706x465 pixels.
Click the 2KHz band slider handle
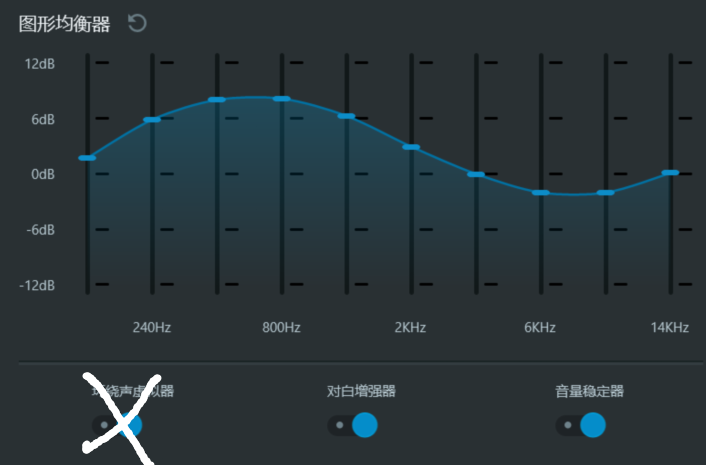click(411, 148)
